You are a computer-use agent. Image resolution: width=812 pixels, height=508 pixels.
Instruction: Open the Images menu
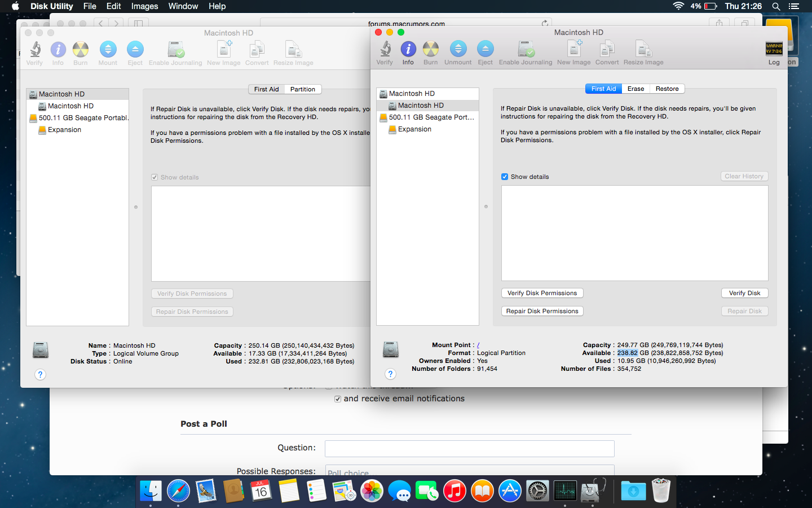144,6
